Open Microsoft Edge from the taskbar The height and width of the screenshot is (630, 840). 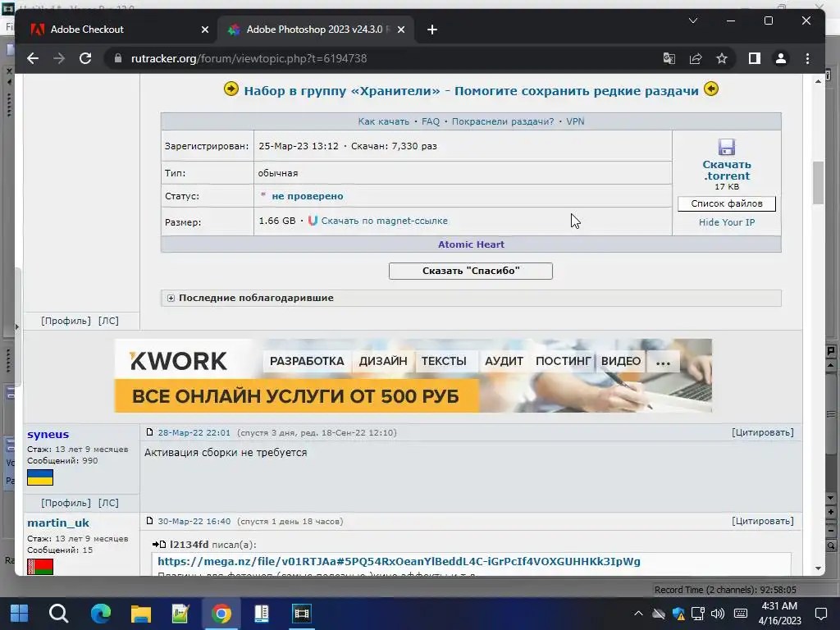point(100,614)
